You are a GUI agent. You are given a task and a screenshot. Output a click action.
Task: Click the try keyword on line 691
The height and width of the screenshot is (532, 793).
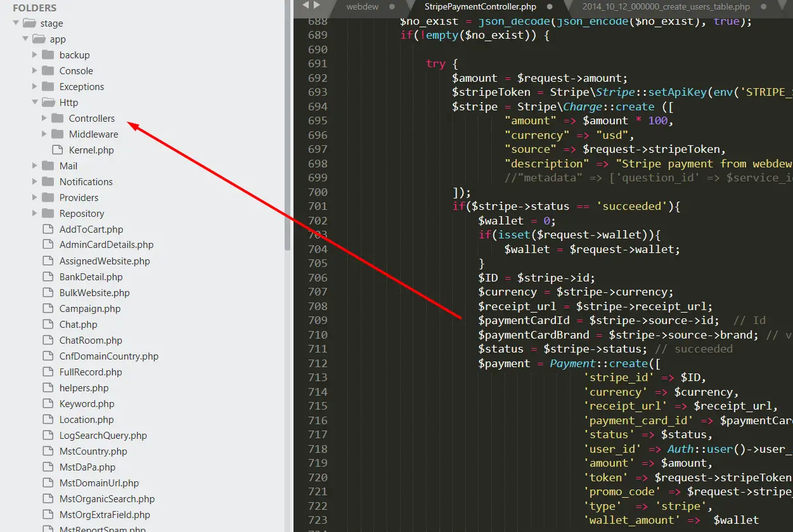pyautogui.click(x=435, y=63)
